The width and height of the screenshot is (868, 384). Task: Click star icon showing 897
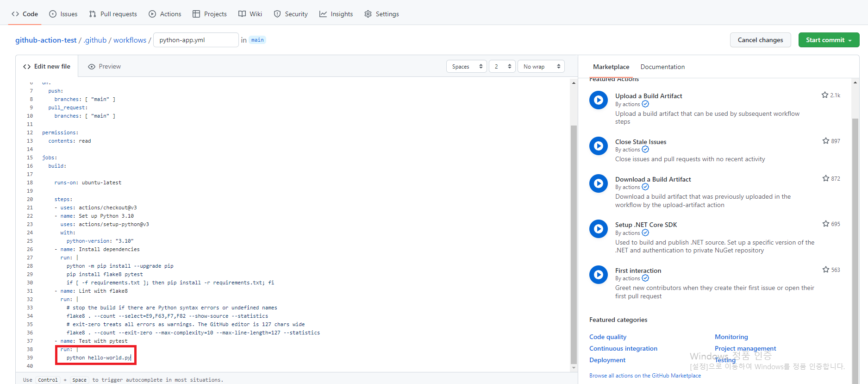pos(826,141)
